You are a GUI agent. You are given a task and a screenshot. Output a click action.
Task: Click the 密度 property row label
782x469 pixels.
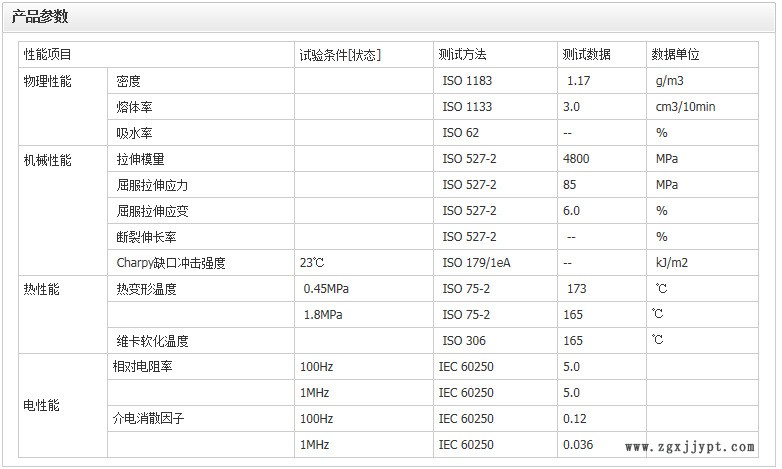click(x=128, y=81)
